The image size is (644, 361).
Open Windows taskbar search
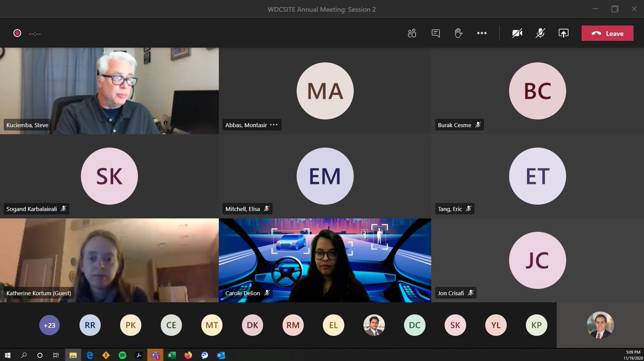pos(24,355)
